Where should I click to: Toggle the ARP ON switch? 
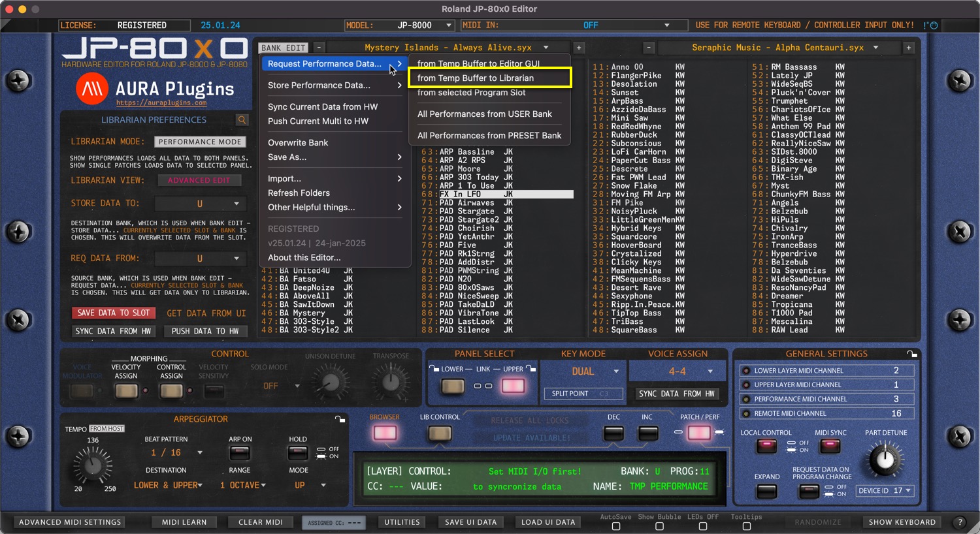[240, 453]
